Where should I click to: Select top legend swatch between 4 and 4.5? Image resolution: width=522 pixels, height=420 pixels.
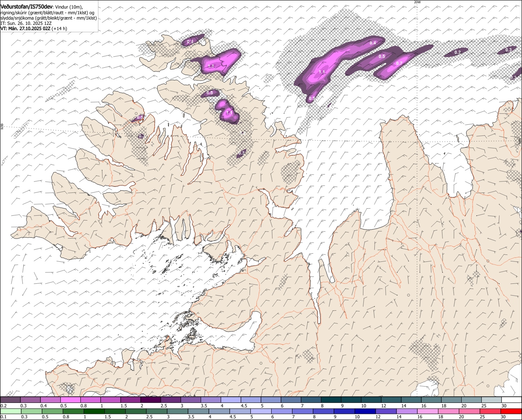(231, 400)
